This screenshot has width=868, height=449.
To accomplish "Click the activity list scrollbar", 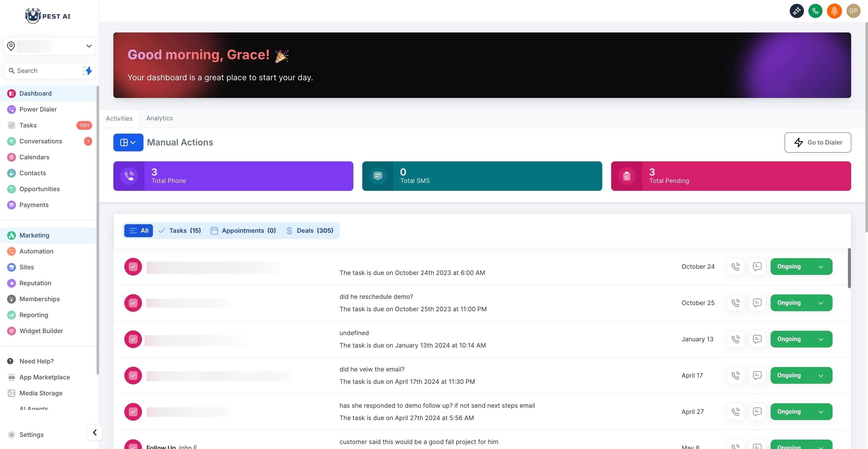I will pos(849,268).
